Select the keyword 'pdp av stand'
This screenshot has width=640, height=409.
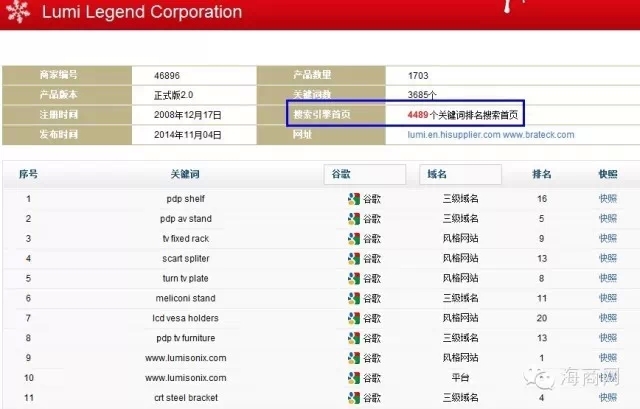click(186, 219)
